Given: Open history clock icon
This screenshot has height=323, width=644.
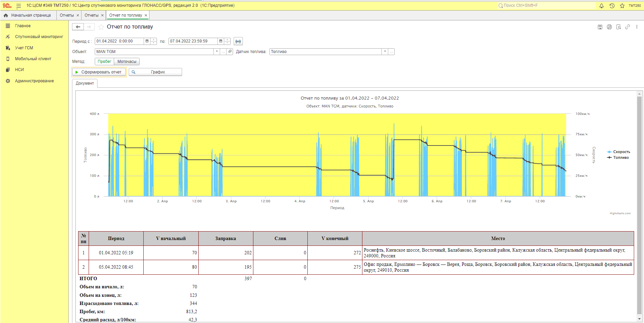Looking at the screenshot, I should pyautogui.click(x=612, y=6).
